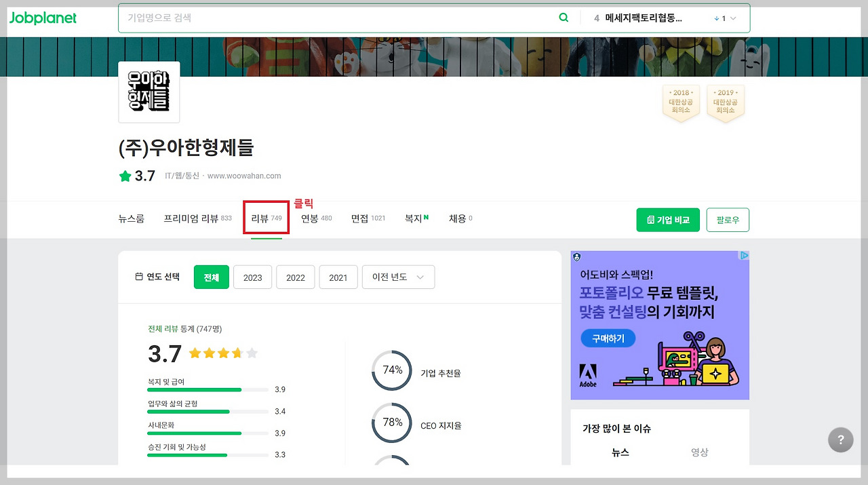Open the 채용 tab

coord(460,218)
